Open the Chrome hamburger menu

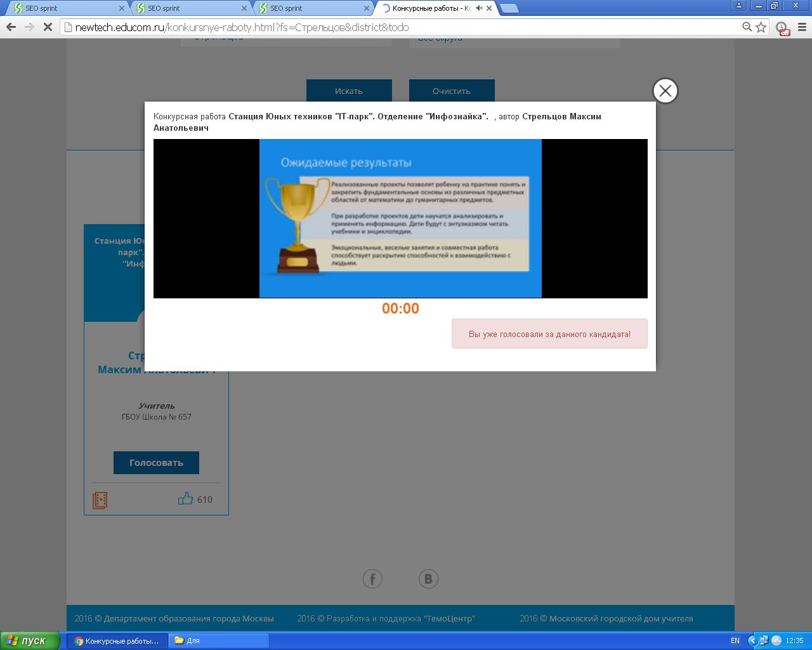click(x=801, y=27)
